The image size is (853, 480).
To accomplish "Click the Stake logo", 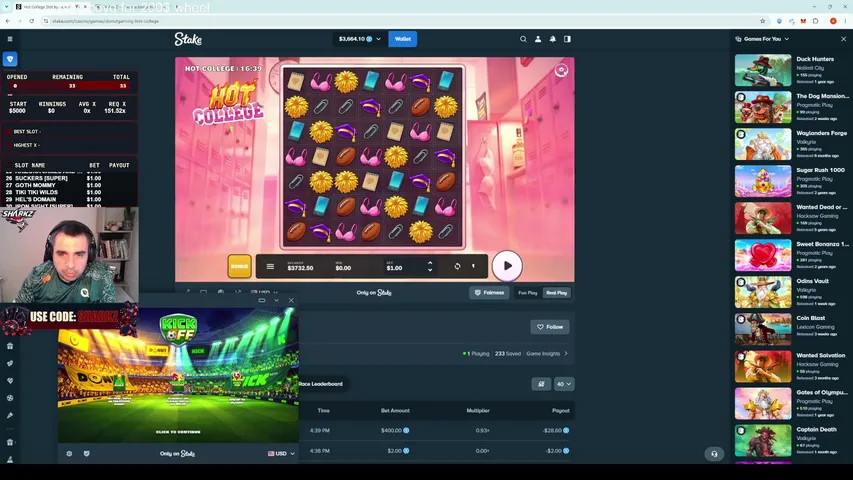I will pos(188,39).
